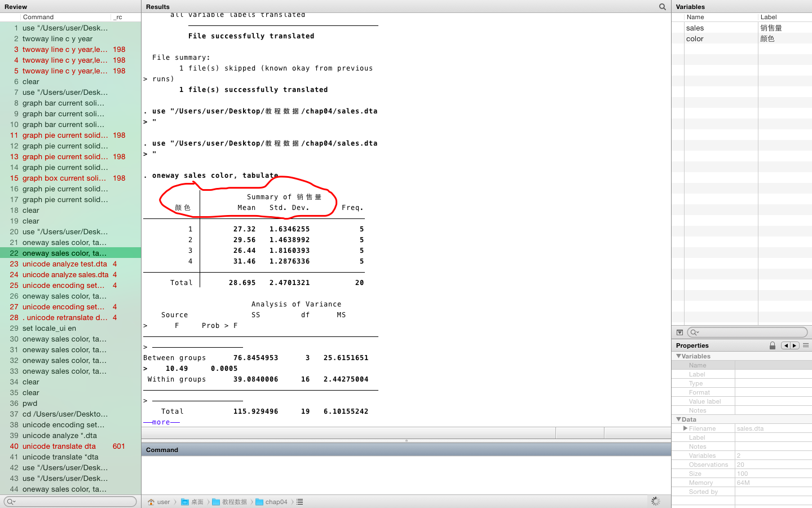Click the list icon after chap04

(300, 502)
